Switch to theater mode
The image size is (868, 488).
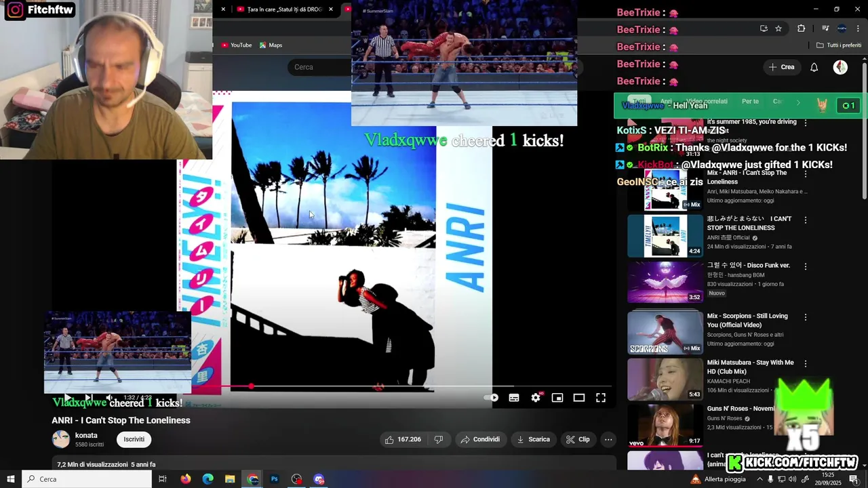pos(579,398)
